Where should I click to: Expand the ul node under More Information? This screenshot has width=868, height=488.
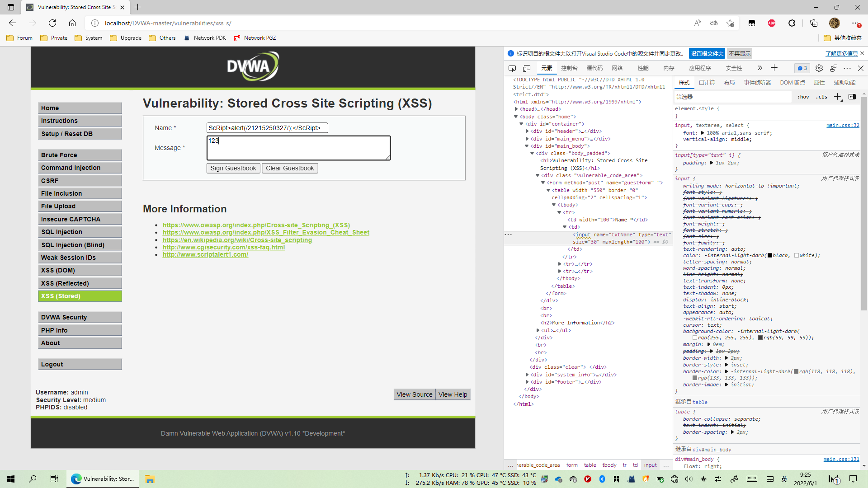[538, 330]
